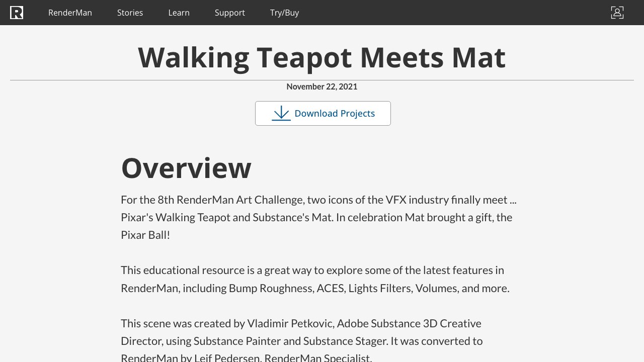Click the November 22, 2021 date
This screenshot has height=362, width=644.
(322, 86)
